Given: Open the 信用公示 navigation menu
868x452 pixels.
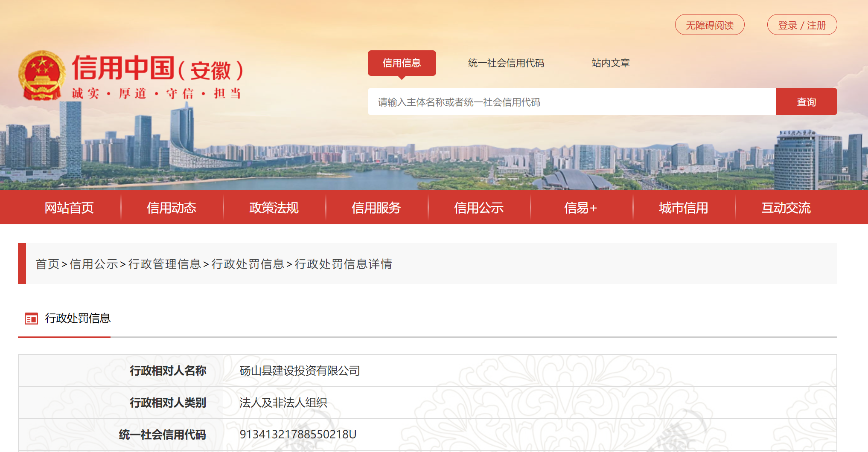Looking at the screenshot, I should click(x=479, y=208).
